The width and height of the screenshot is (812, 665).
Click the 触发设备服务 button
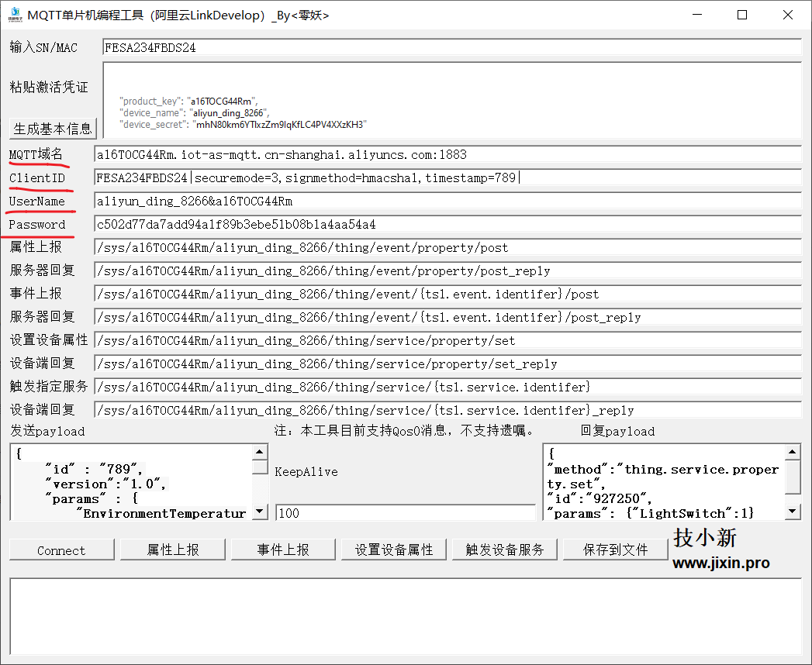[x=505, y=550]
